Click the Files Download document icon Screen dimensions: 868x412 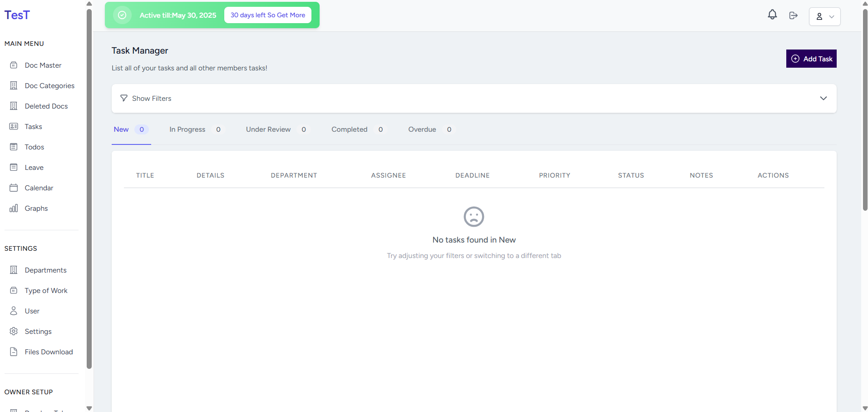14,352
